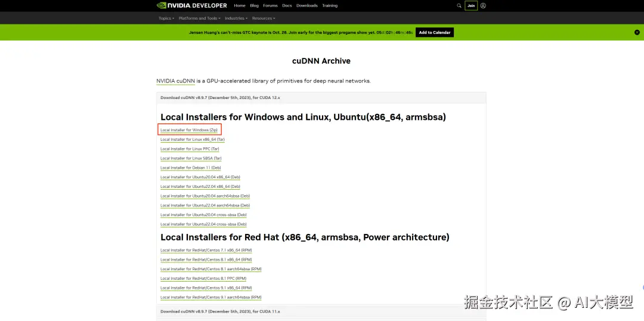644x321 pixels.
Task: Expand the Topics dropdown menu
Action: [166, 18]
